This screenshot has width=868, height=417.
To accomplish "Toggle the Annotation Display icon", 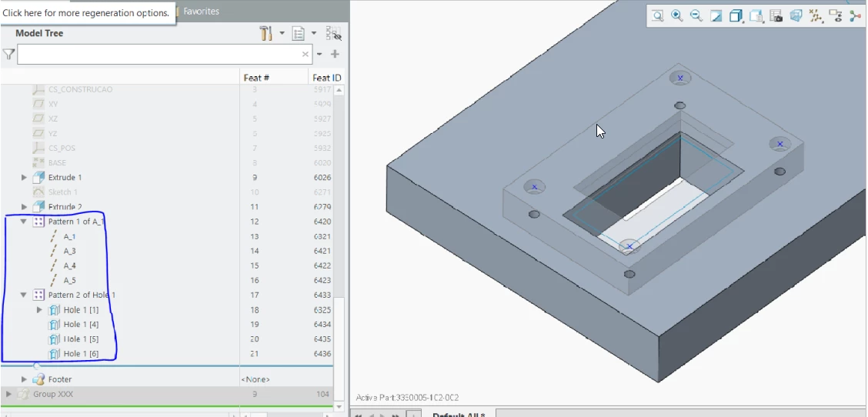I will click(836, 16).
